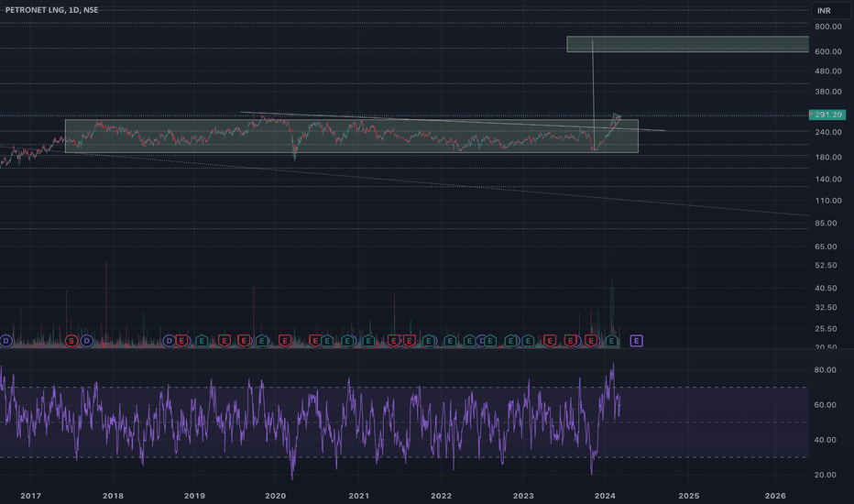
Task: Click the 480.00 price axis label
Action: click(828, 71)
